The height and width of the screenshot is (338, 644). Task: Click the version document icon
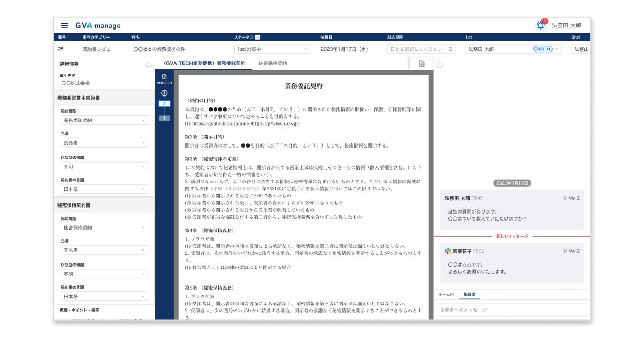pos(164,77)
